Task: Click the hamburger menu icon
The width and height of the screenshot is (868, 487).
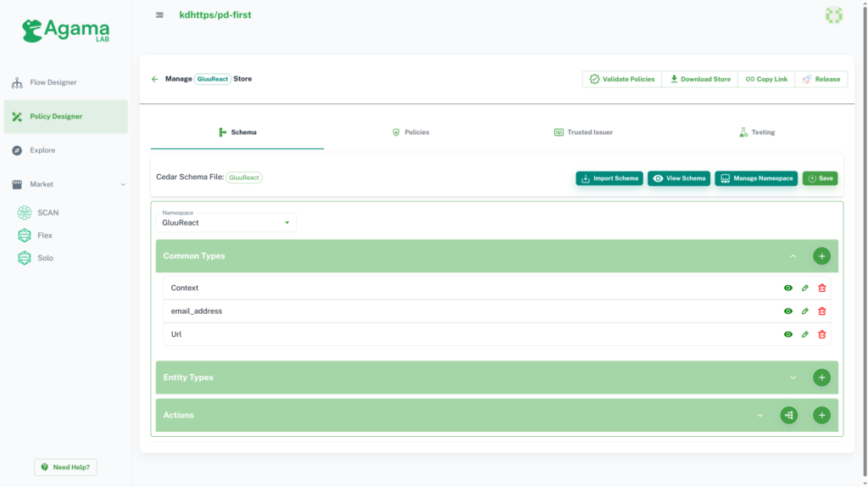Action: (x=159, y=15)
